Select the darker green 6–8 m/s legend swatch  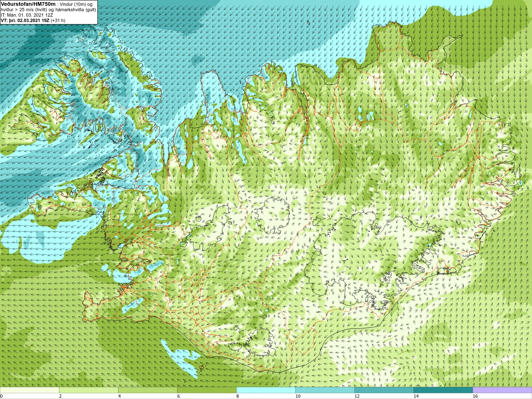(x=207, y=390)
